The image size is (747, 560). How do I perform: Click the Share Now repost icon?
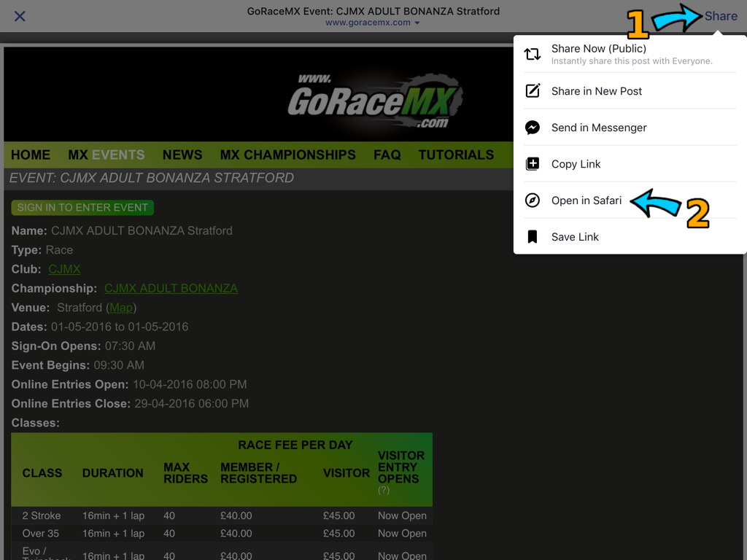(532, 54)
